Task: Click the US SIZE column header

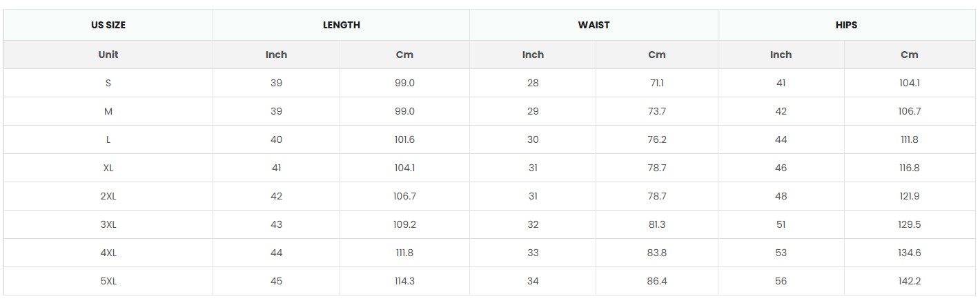Action: (x=108, y=25)
